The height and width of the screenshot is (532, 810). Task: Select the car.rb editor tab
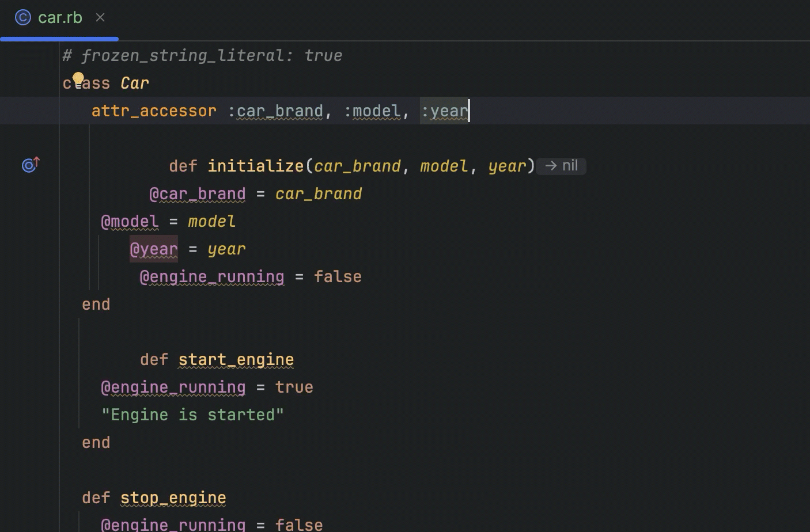click(x=60, y=17)
